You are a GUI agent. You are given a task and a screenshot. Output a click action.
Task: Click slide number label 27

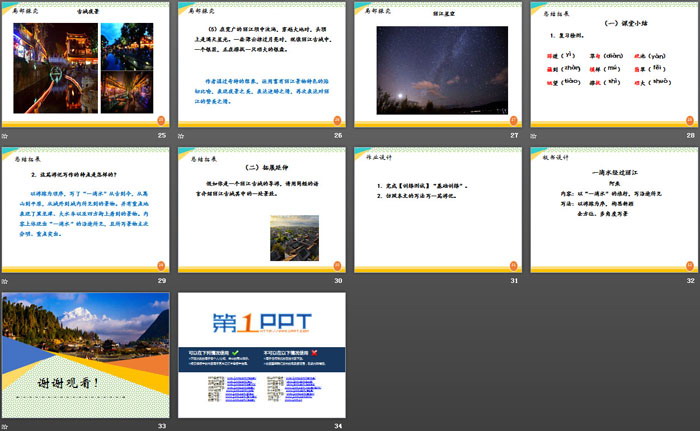[514, 135]
